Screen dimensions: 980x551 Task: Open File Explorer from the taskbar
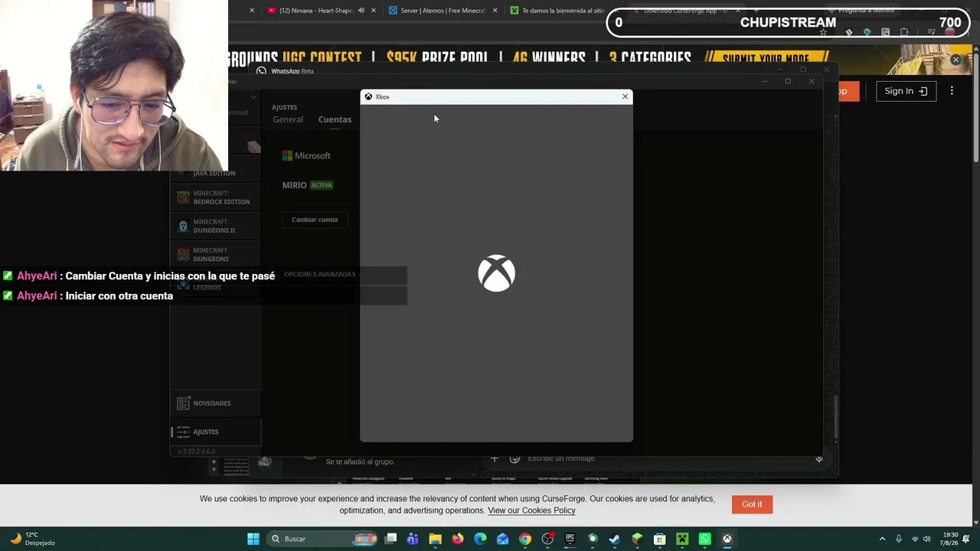(x=435, y=539)
